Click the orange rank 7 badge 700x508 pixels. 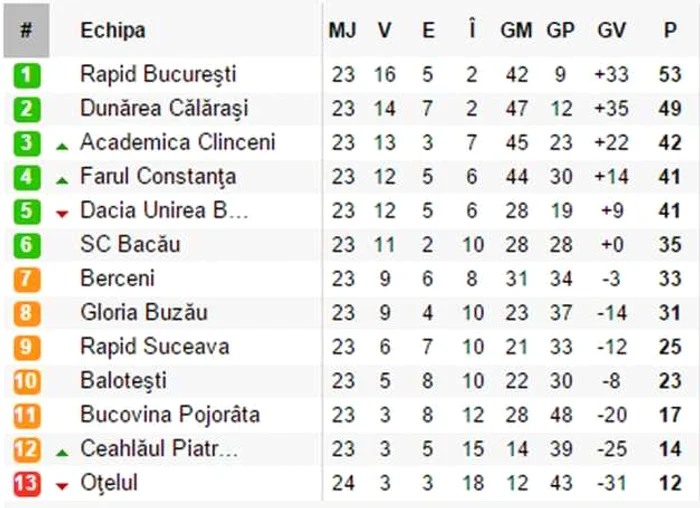pyautogui.click(x=26, y=279)
